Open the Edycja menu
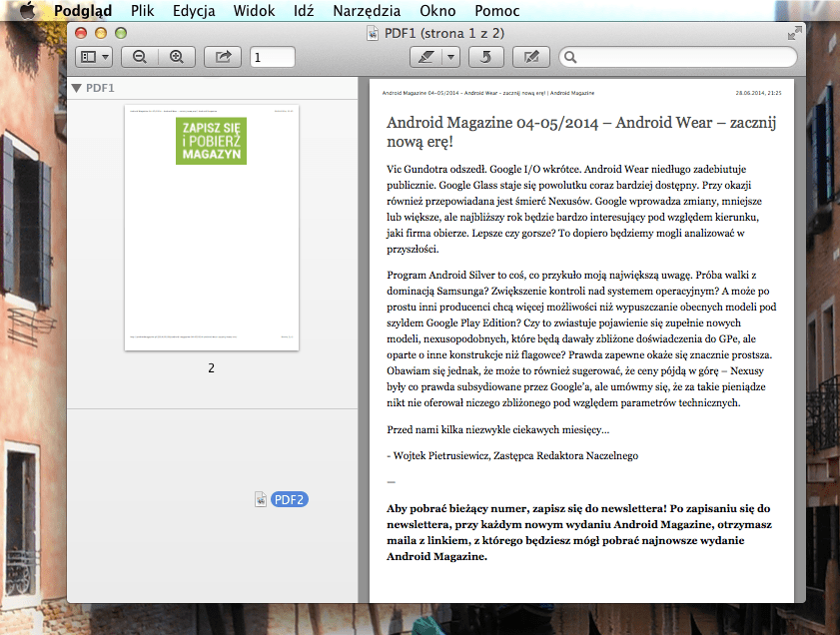Image resolution: width=840 pixels, height=635 pixels. click(x=194, y=11)
